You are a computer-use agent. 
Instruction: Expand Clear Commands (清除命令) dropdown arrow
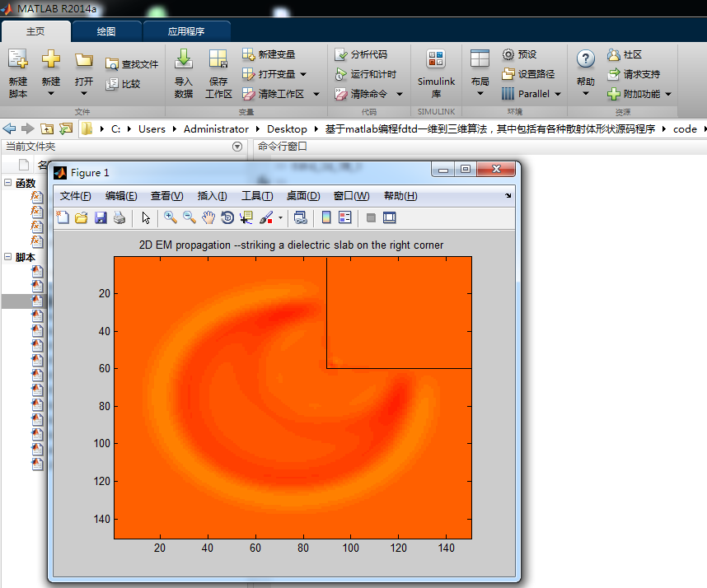click(400, 94)
